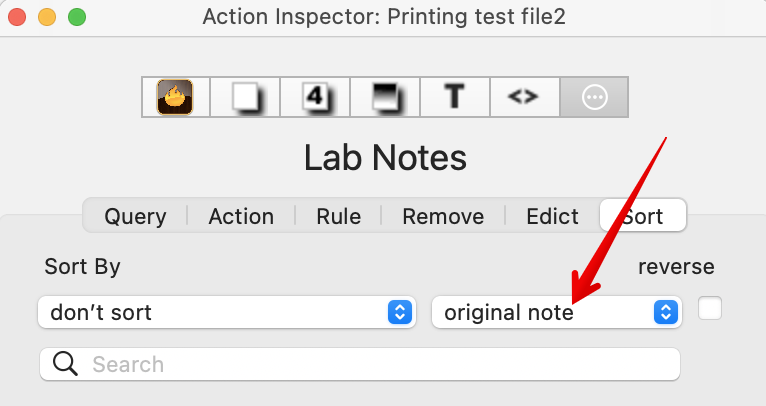Click the magnifying glass search icon
766x406 pixels.
[66, 364]
